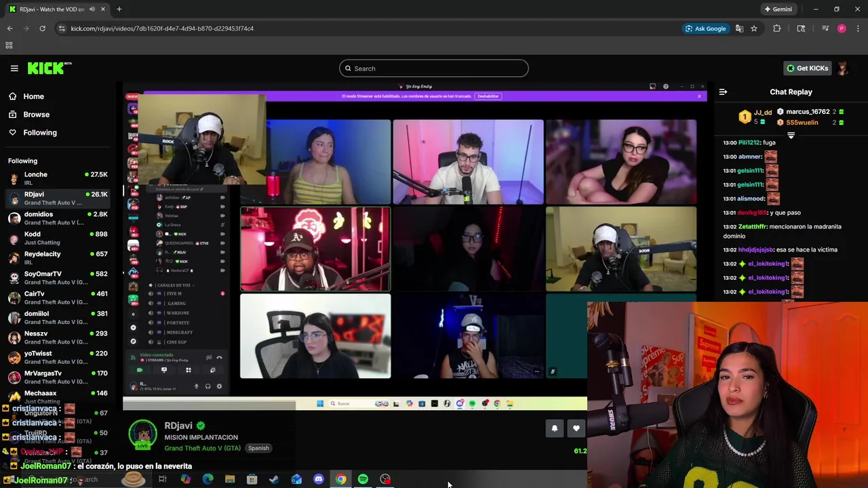Open Chrome profile avatar P
The height and width of the screenshot is (488, 868).
pyautogui.click(x=842, y=28)
